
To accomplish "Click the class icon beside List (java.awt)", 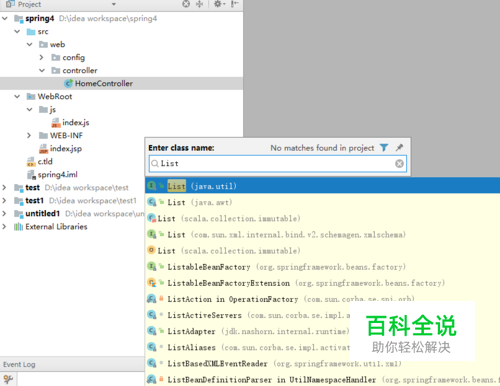I will (152, 202).
